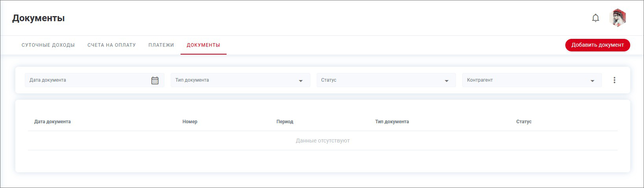Sort table by Тип документа column
This screenshot has height=188, width=644.
tap(392, 122)
